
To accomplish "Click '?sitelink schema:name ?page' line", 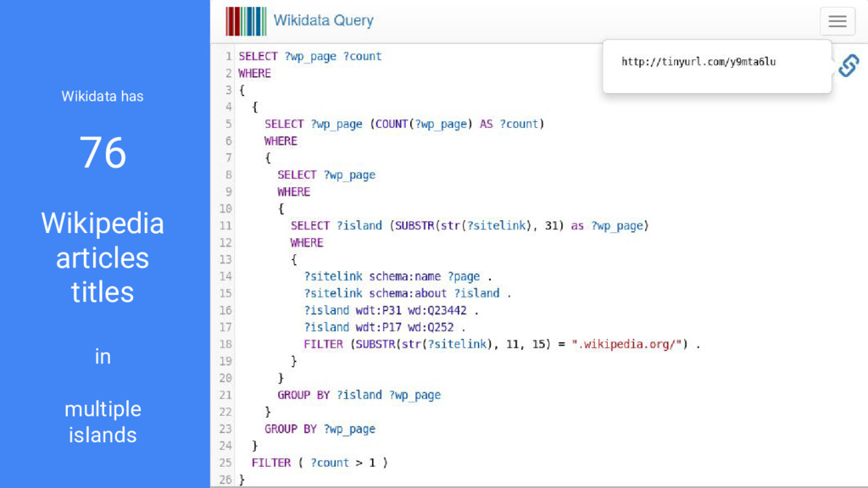I will click(x=398, y=277).
